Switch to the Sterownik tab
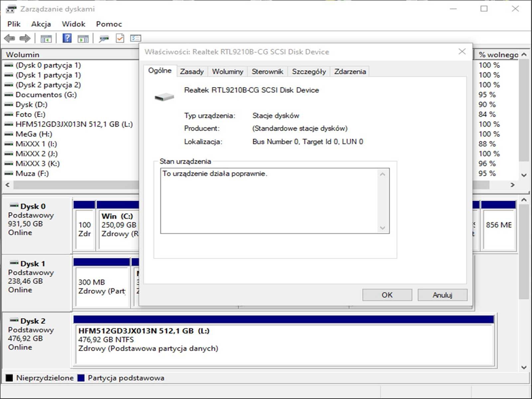Image resolution: width=532 pixels, height=399 pixels. point(267,71)
